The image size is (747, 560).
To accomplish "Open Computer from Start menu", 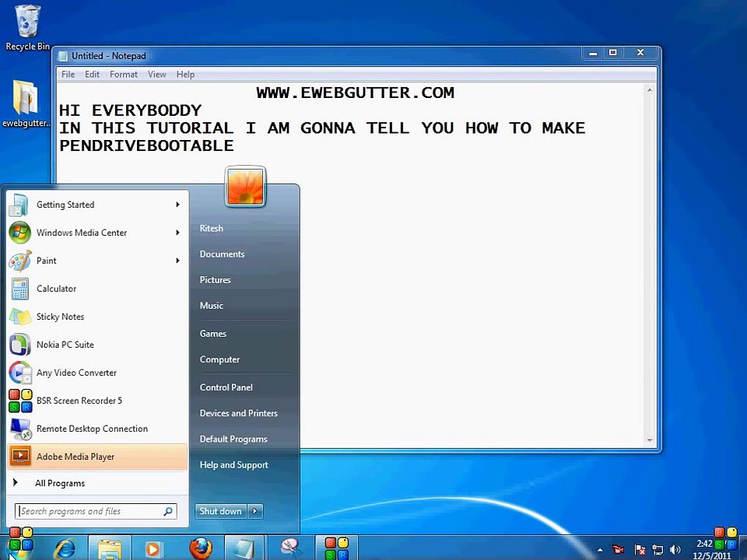I will 219,359.
